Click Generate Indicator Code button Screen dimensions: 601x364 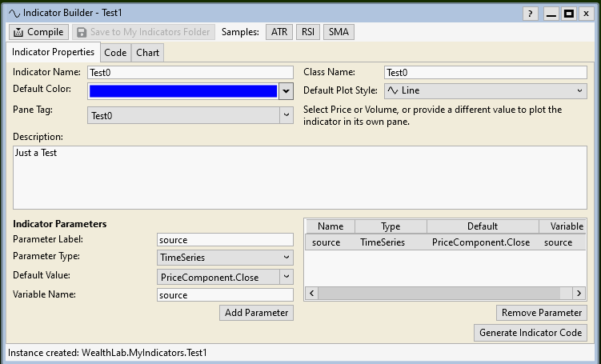(530, 333)
